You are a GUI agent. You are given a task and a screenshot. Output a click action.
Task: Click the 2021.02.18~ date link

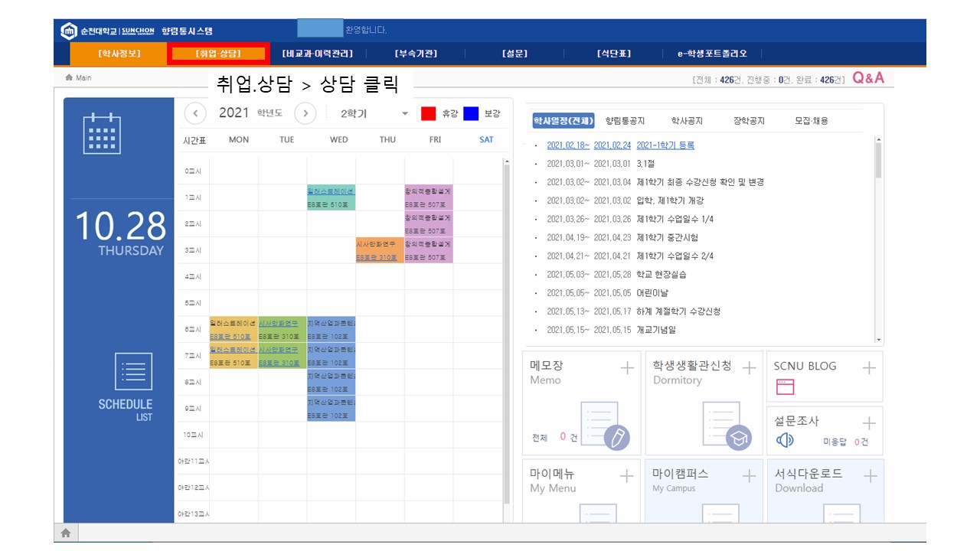pyautogui.click(x=568, y=145)
